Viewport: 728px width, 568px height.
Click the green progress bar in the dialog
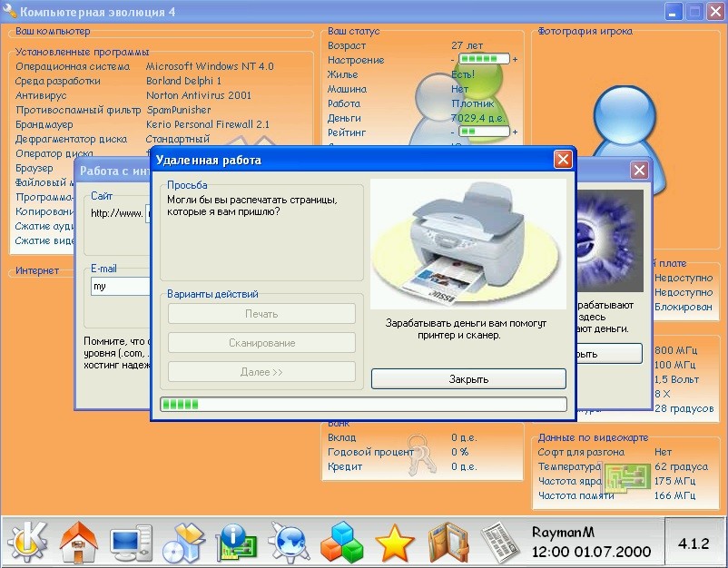[363, 404]
